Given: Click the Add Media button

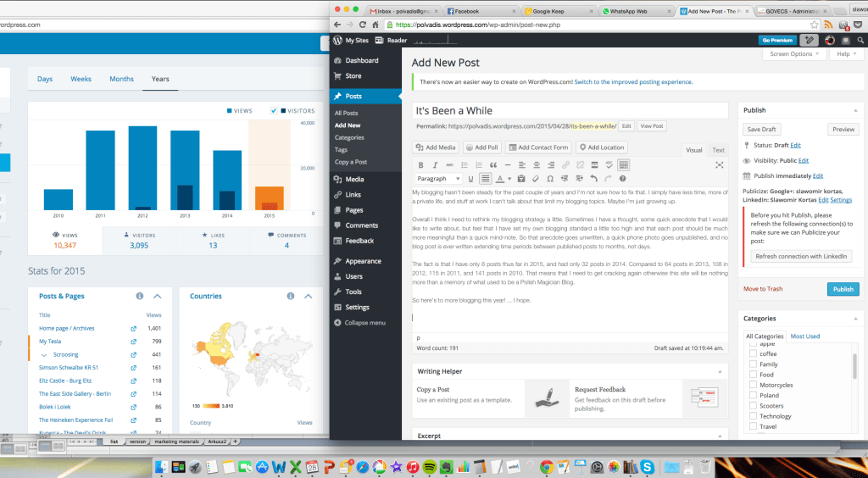Looking at the screenshot, I should [437, 147].
